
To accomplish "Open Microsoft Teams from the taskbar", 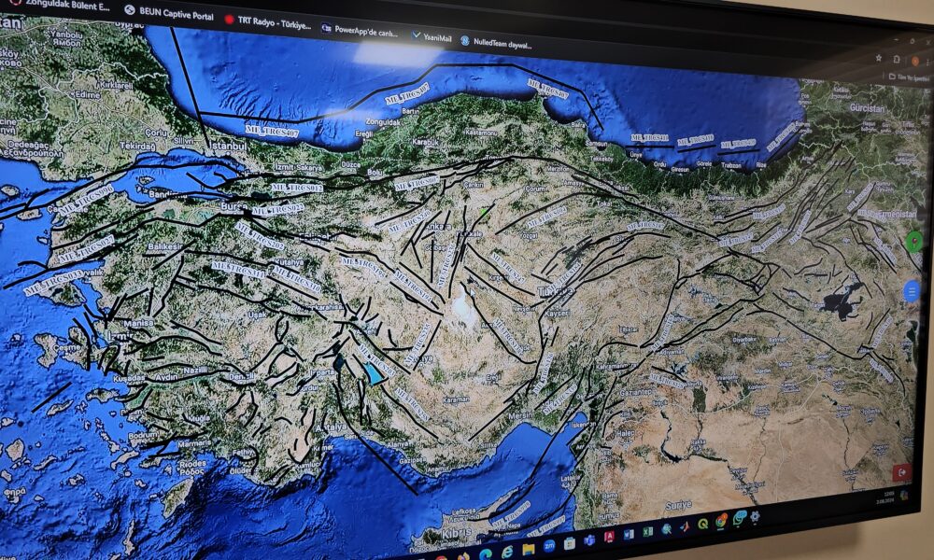I will click(589, 540).
